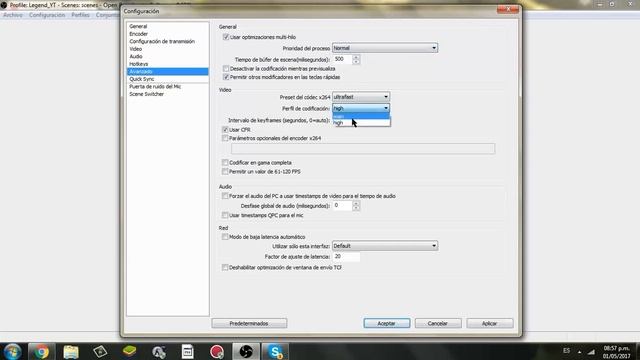Click Aceptar to confirm settings
Viewport: 640px width, 360px height.
(387, 323)
